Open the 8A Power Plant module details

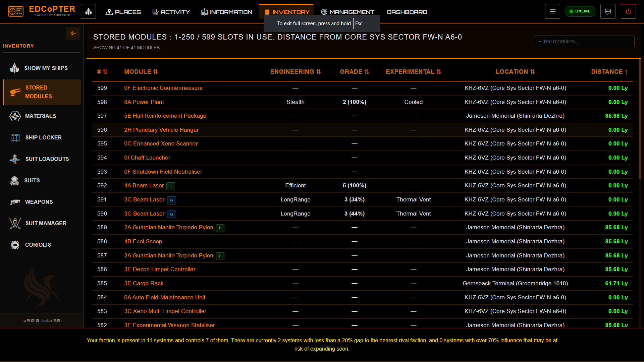(x=144, y=102)
